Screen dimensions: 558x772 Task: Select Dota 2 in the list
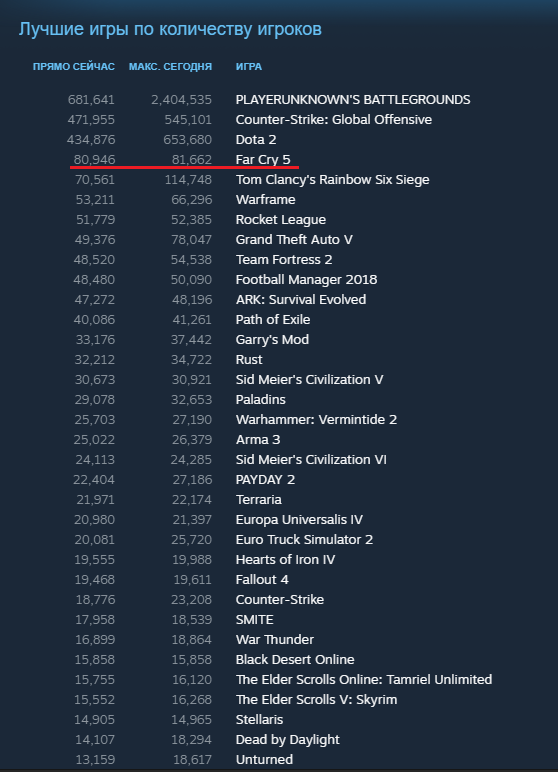tap(256, 140)
